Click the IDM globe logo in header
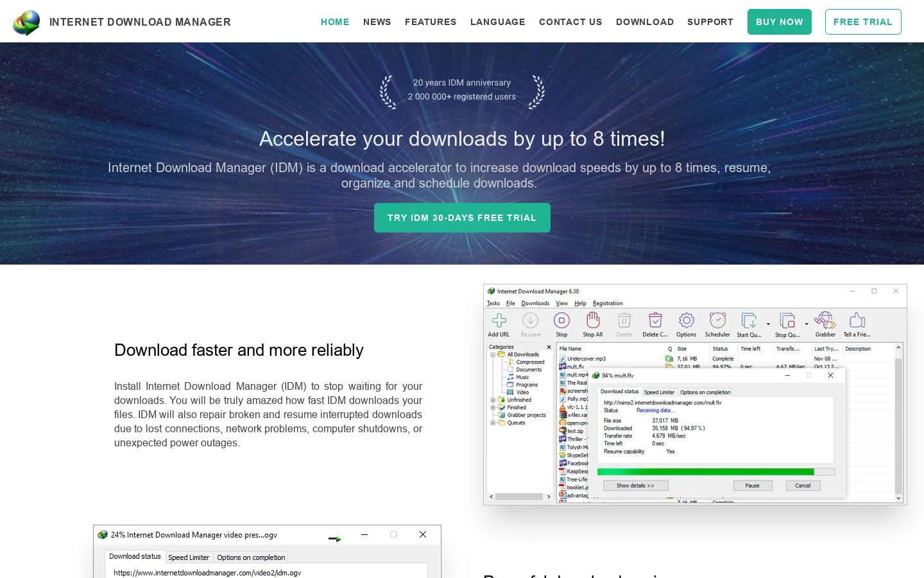 pyautogui.click(x=26, y=22)
